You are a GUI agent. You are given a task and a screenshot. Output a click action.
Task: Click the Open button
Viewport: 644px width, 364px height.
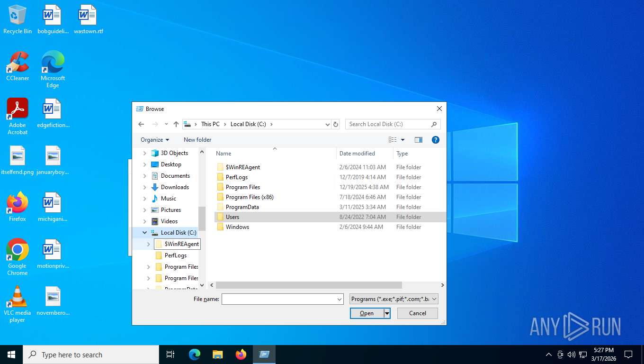tap(367, 313)
